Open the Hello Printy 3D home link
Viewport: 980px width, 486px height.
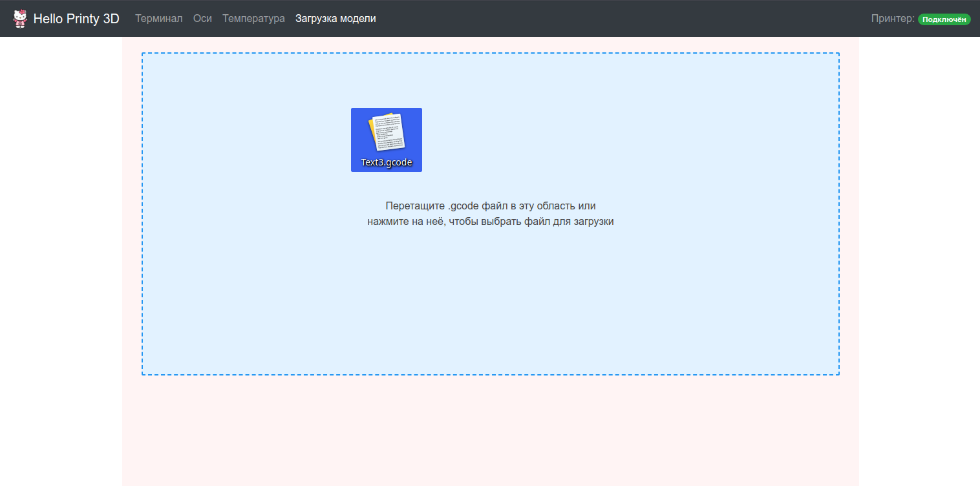(76, 19)
